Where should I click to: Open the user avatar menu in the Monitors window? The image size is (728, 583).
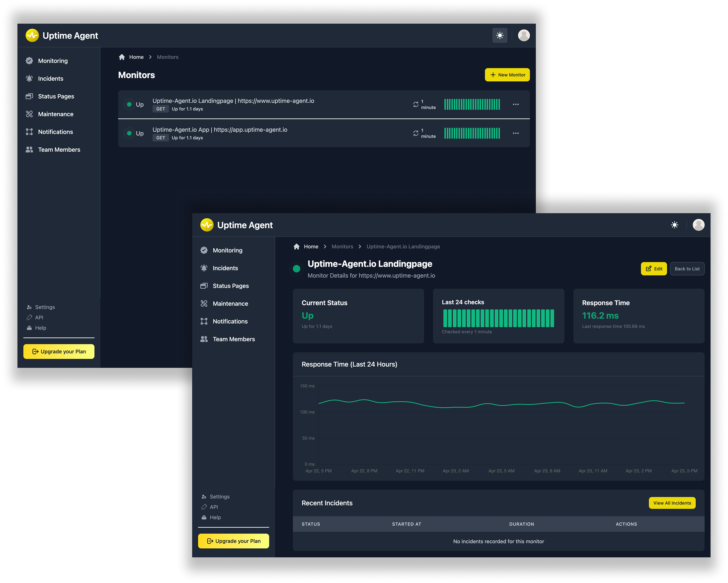524,35
